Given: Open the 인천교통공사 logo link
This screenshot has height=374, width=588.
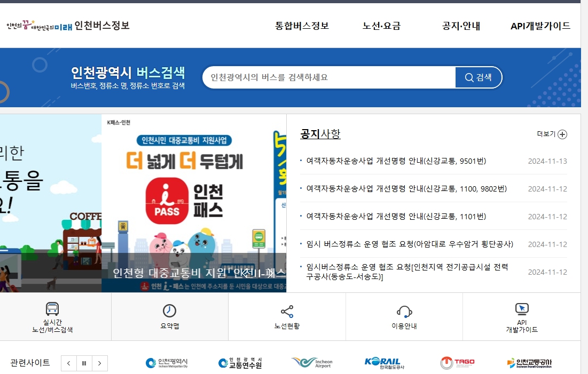Looking at the screenshot, I should 529,363.
